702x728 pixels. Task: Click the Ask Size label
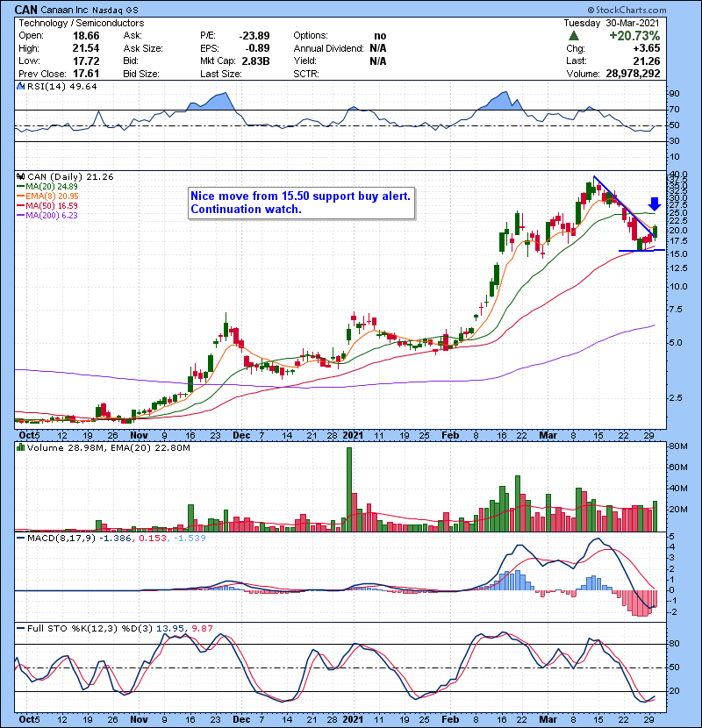pyautogui.click(x=143, y=48)
